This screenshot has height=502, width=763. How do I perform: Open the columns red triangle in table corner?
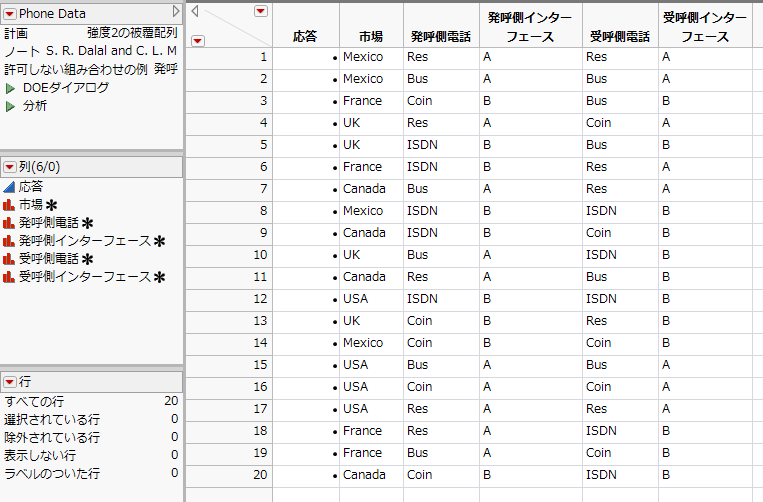click(261, 11)
